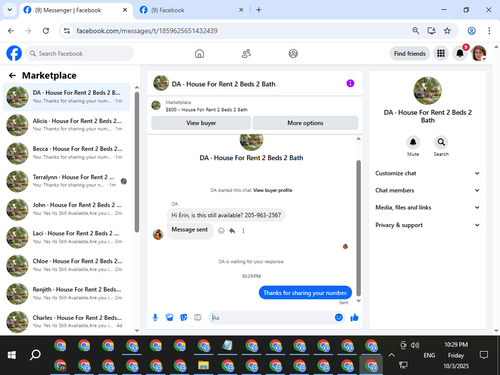Screen dimensions: 500x375
Task: Open the Terralynn House For Rent chat
Action: [67, 181]
